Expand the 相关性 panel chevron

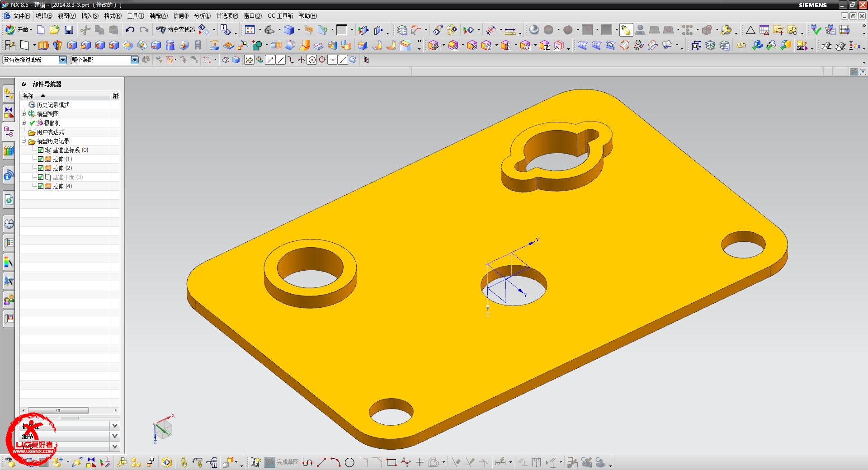(x=115, y=426)
